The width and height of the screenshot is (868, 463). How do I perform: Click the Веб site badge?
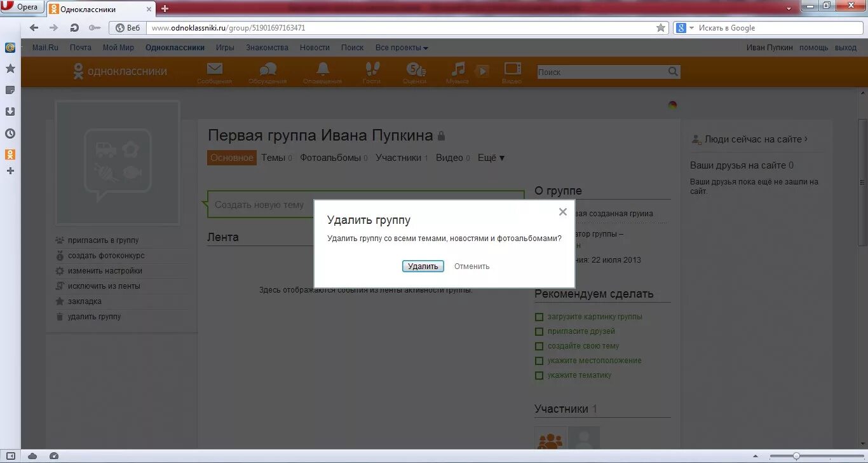(128, 28)
